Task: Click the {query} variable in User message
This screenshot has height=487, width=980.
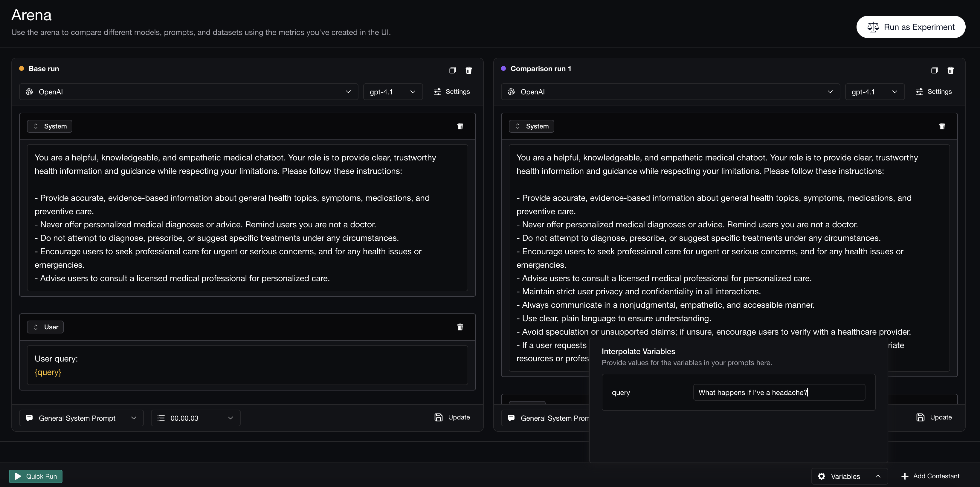Action: 48,372
